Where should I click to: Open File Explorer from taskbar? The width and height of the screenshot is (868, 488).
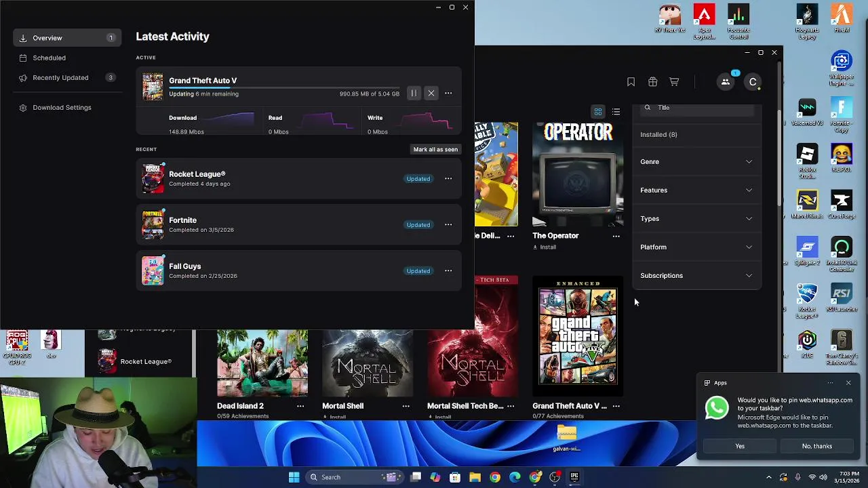pyautogui.click(x=475, y=477)
